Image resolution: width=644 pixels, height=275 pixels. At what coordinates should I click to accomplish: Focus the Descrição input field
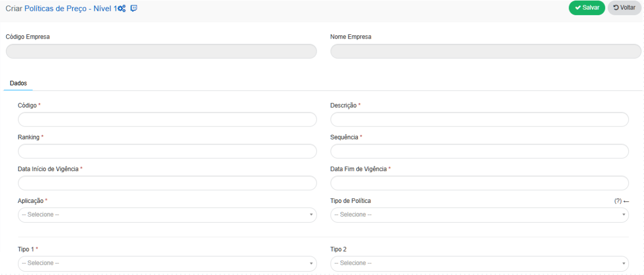[479, 120]
